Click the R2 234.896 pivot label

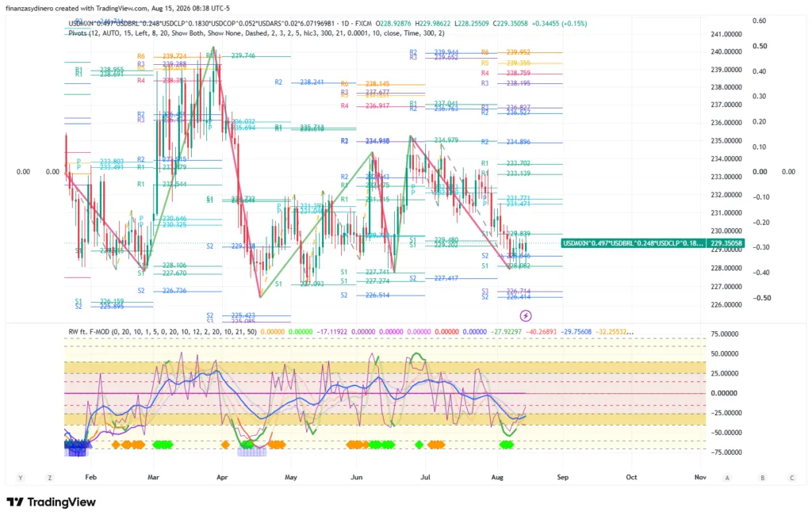[x=505, y=142]
